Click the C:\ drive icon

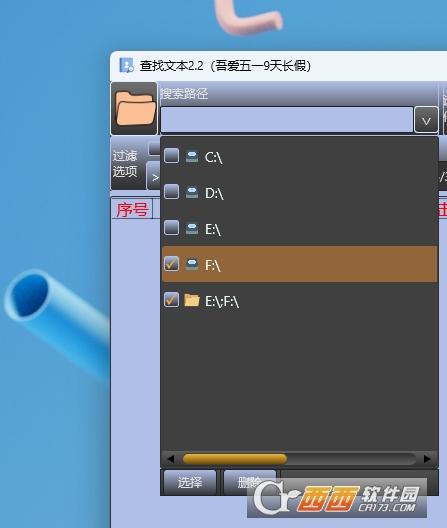click(x=192, y=157)
